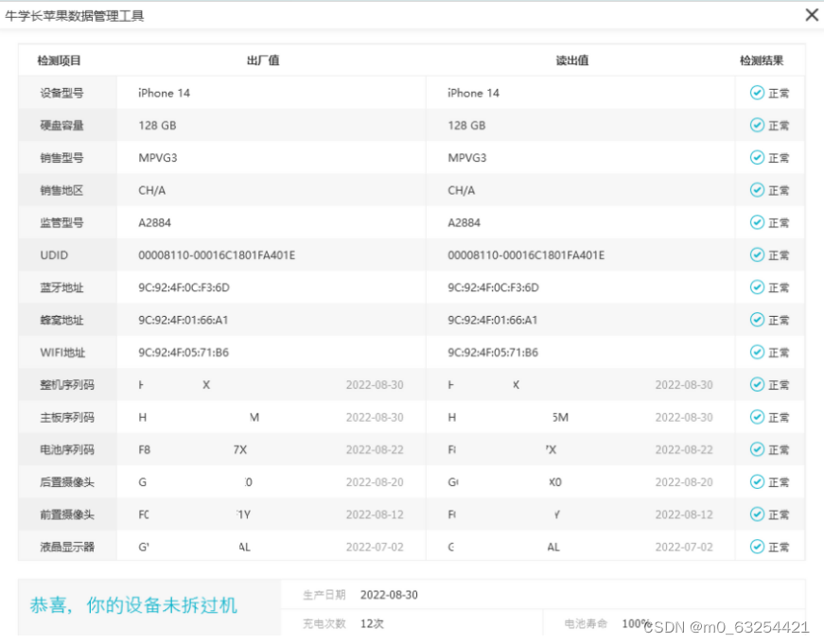
Task: Click the 蜂窝地址 row label
Action: click(x=61, y=320)
